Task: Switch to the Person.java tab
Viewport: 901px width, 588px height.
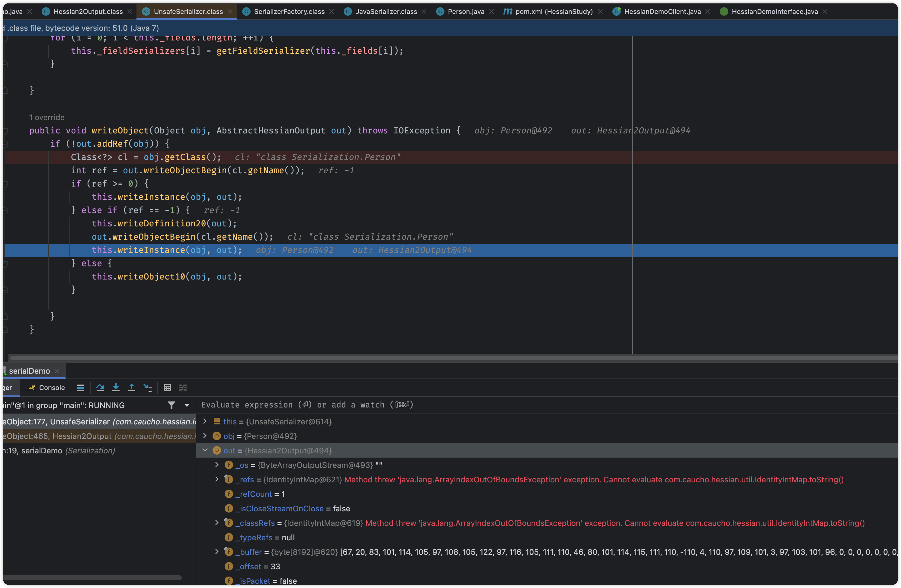Action: (466, 11)
